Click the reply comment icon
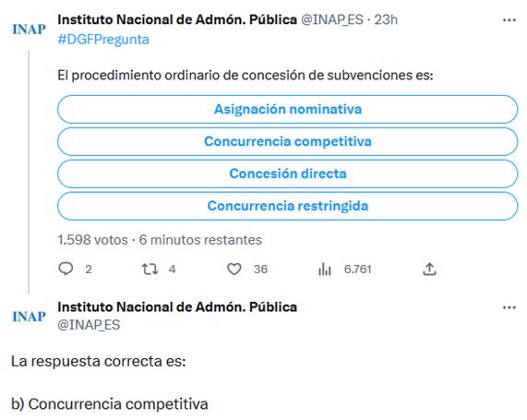The height and width of the screenshot is (420, 527). (66, 269)
